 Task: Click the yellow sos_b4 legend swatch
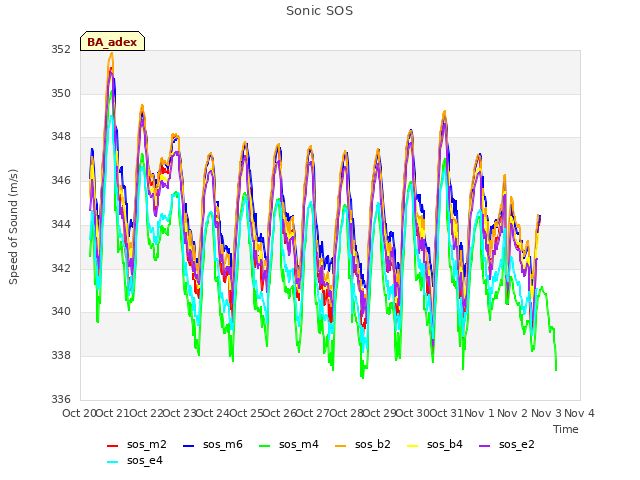coord(413,446)
